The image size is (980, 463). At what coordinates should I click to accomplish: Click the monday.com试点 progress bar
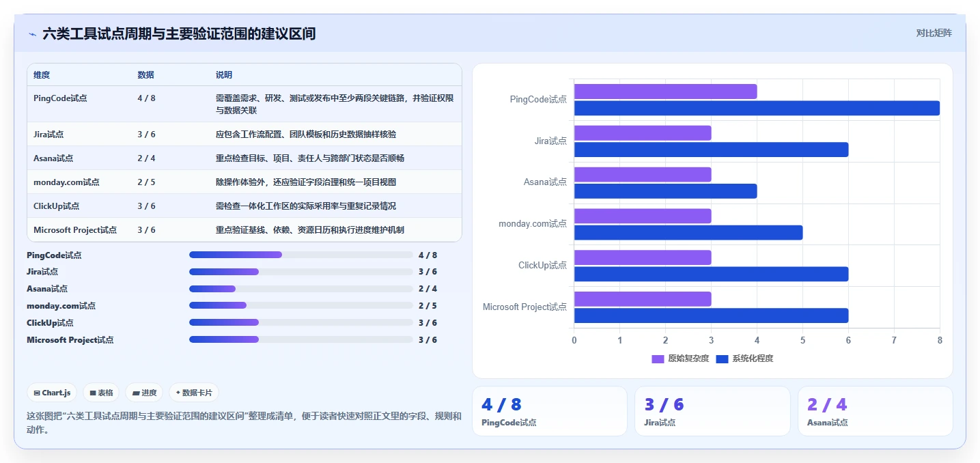click(301, 305)
